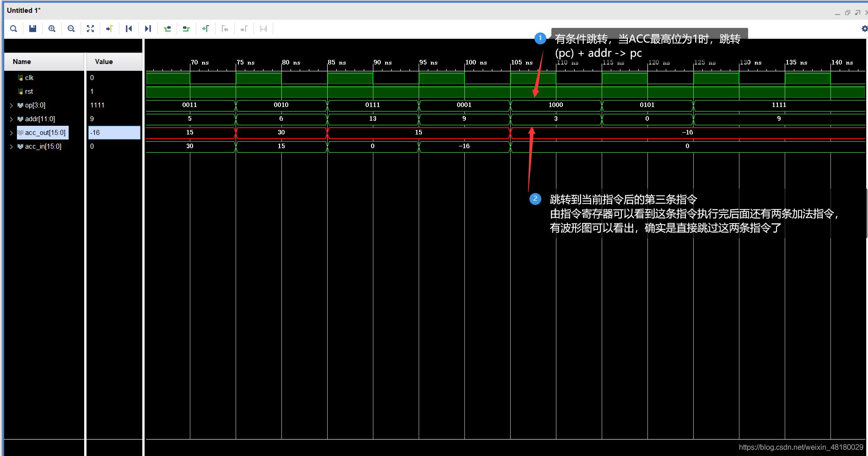This screenshot has height=456, width=868.
Task: Click the op segment showing 0010
Action: tap(281, 105)
